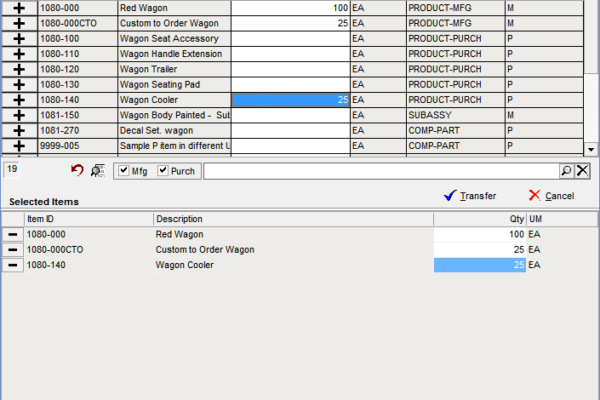Viewport: 600px width, 400px height.
Task: Click the Qty column header in Selected Items
Action: (x=480, y=219)
